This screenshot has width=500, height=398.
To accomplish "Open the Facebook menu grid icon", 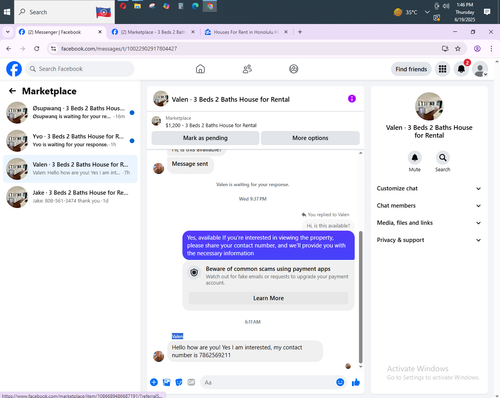I will click(442, 69).
